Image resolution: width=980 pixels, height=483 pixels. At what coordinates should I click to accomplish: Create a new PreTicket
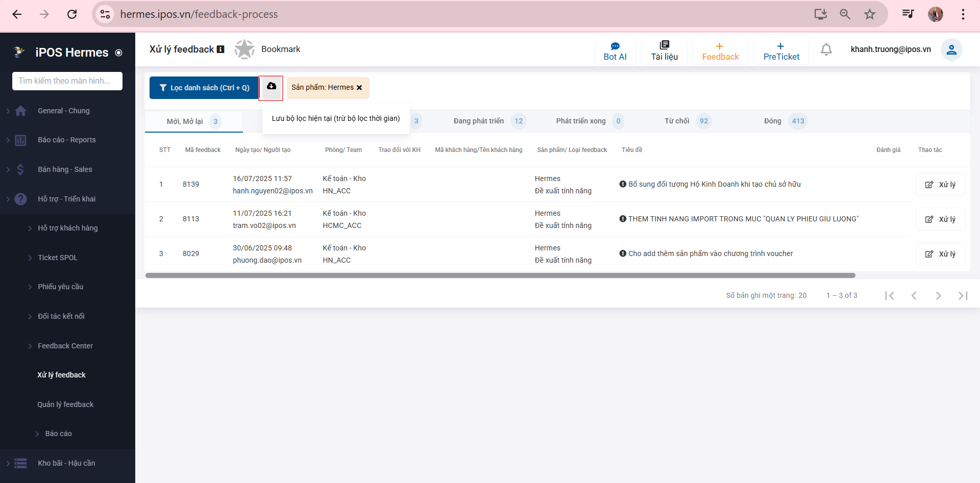[x=781, y=50]
